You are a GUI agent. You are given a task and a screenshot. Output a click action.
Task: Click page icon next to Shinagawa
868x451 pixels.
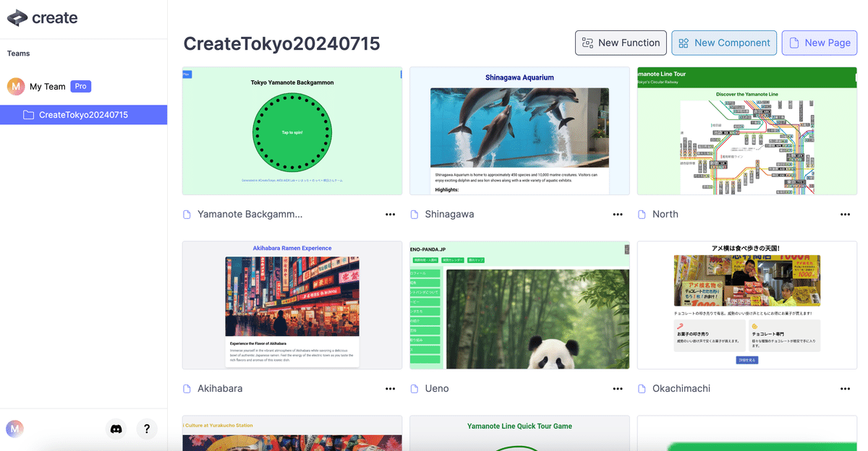pos(414,215)
